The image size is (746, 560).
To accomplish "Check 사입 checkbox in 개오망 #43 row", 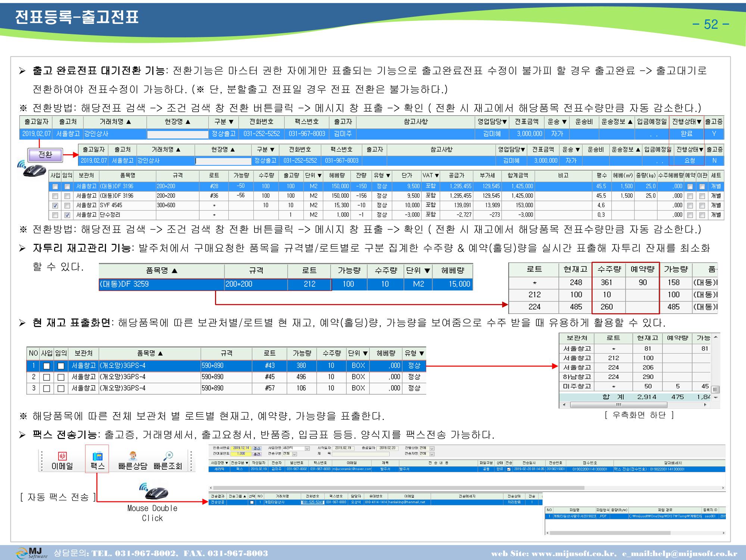I will 47,366.
